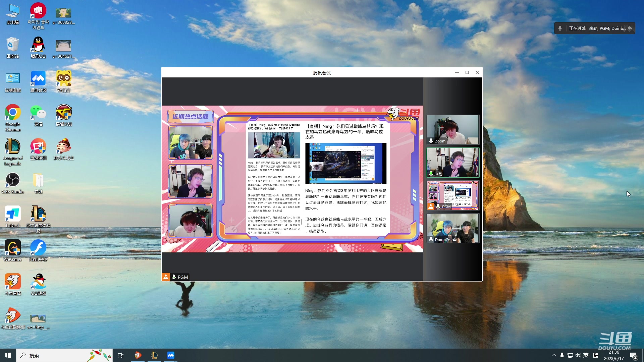Toggle the 拼 IME mode indicator
The width and height of the screenshot is (644, 362).
click(596, 355)
